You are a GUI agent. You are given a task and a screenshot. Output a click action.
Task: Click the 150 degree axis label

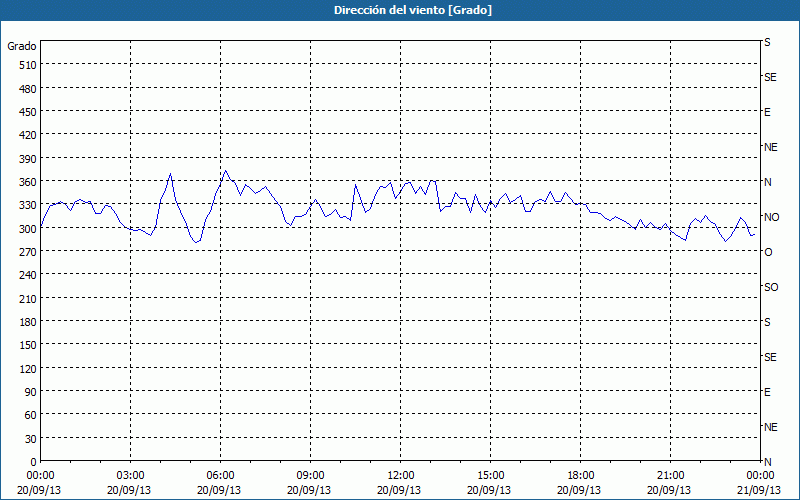(x=28, y=345)
